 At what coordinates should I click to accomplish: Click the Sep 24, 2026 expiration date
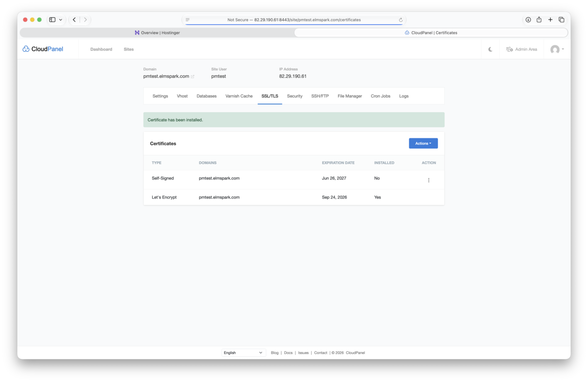click(x=334, y=197)
